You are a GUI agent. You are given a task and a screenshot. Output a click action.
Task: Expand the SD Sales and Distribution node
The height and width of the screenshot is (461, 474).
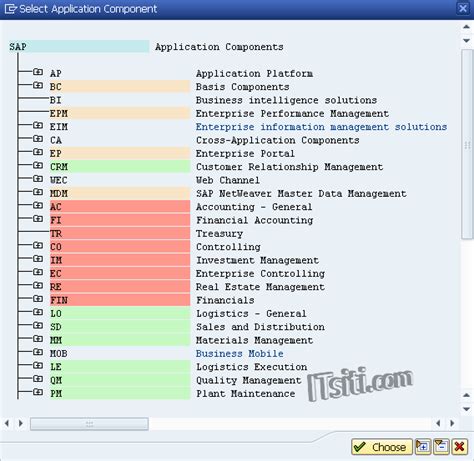coord(38,325)
